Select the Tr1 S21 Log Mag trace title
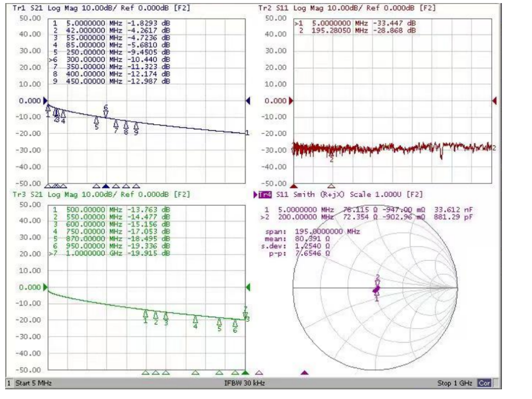The width and height of the screenshot is (532, 399). (101, 8)
